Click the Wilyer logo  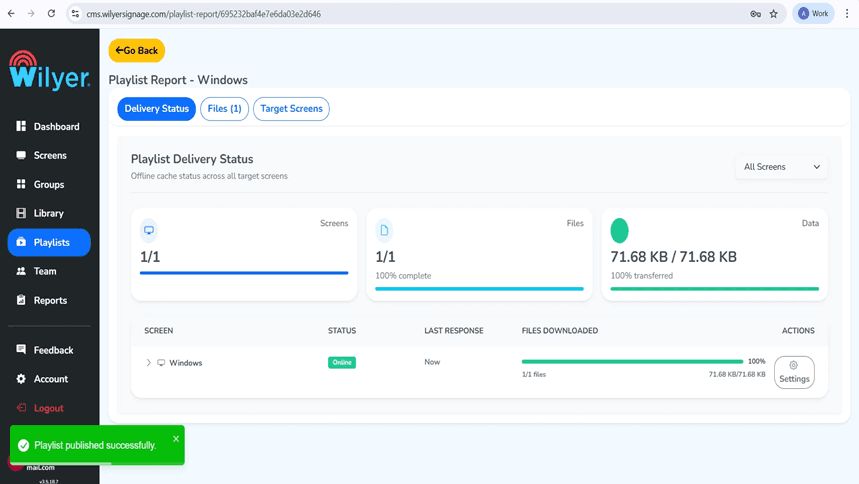49,70
